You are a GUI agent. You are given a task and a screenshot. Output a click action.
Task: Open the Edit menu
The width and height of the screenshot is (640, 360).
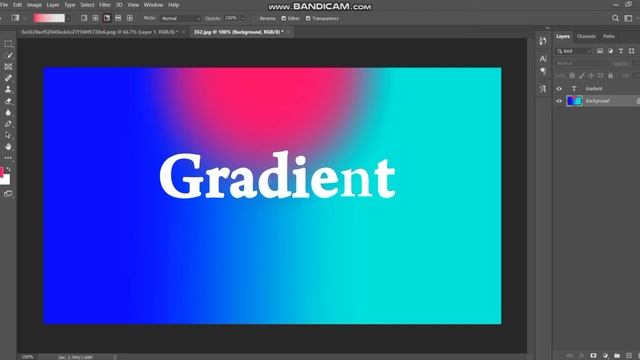pos(17,5)
